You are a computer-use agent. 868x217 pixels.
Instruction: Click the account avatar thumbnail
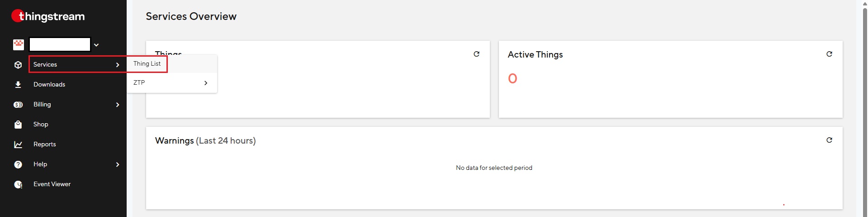(x=19, y=44)
